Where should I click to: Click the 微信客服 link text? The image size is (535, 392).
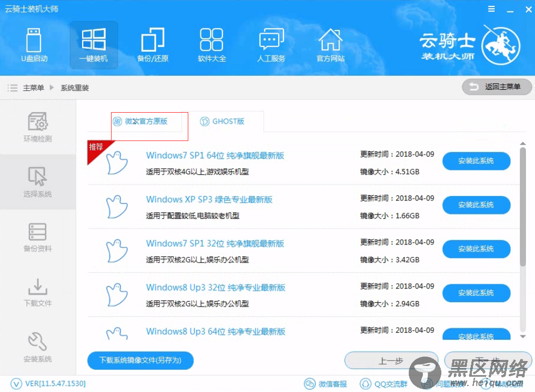pos(333,384)
